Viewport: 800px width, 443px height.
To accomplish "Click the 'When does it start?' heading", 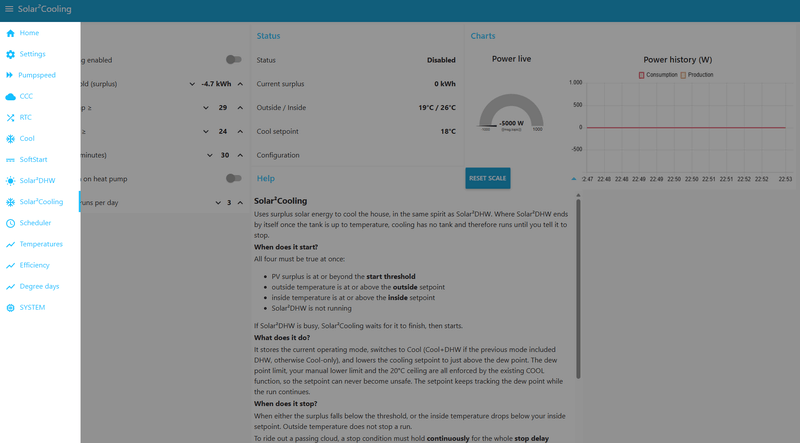I will point(286,247).
